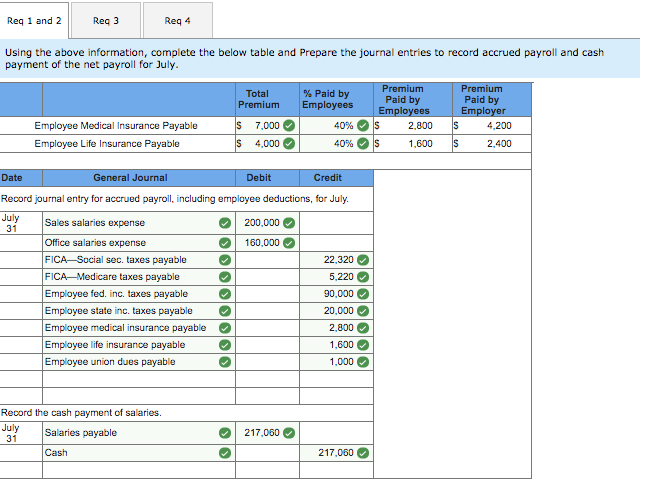Click the 40% cell for Life Insurance

336,144
